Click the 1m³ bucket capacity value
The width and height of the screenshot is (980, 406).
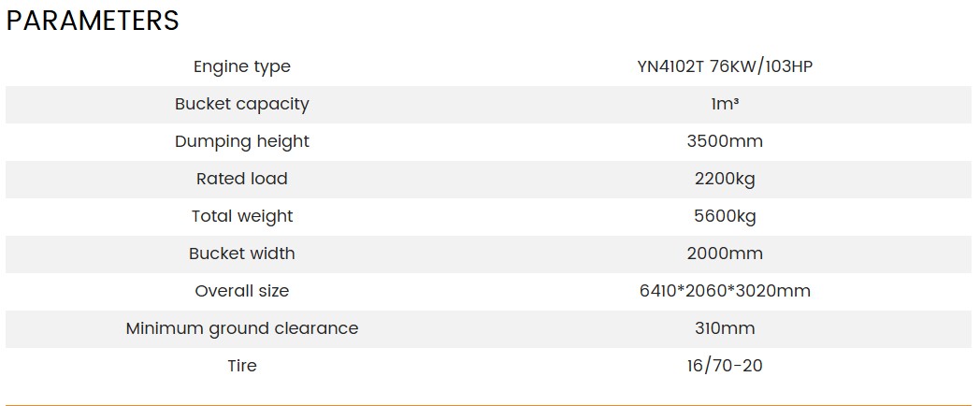pos(725,104)
